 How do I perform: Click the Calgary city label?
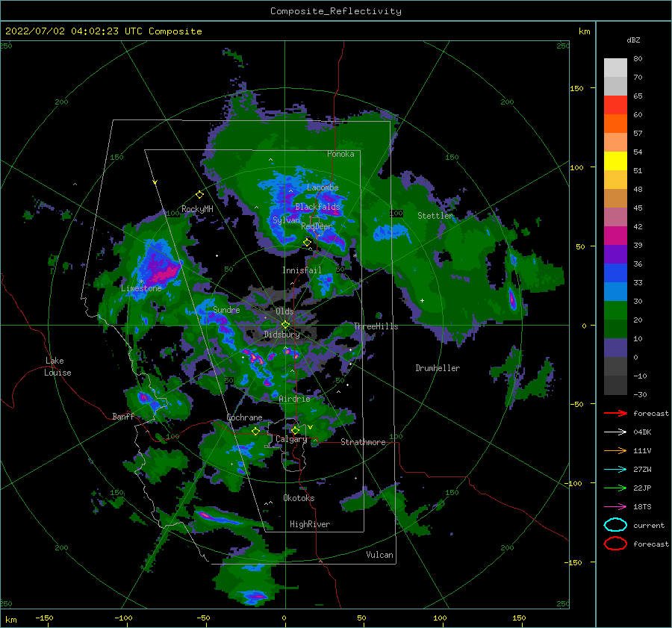point(291,439)
